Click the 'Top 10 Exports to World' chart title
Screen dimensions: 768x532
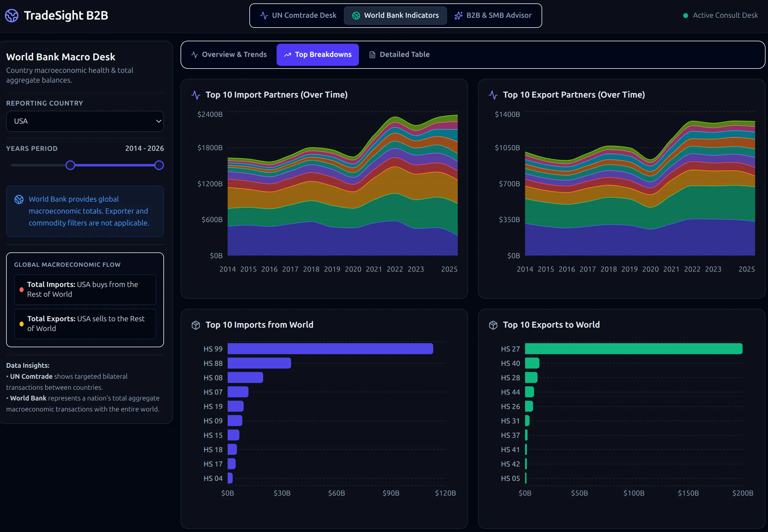(x=551, y=325)
